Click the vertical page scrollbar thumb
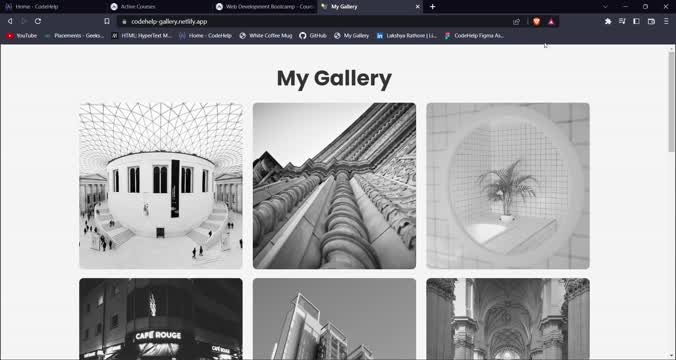 (x=671, y=102)
